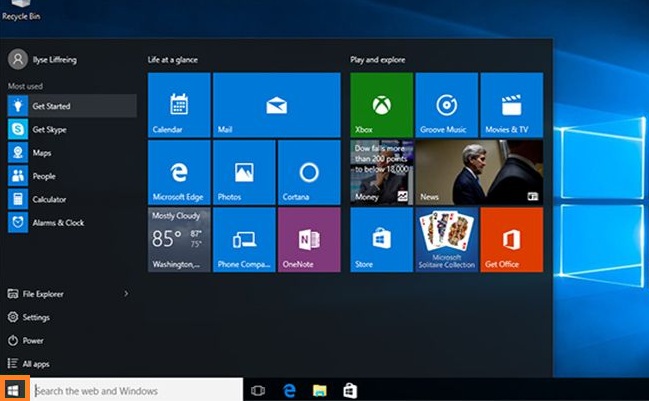Open the Money news tile
The image size is (649, 401).
(x=381, y=172)
